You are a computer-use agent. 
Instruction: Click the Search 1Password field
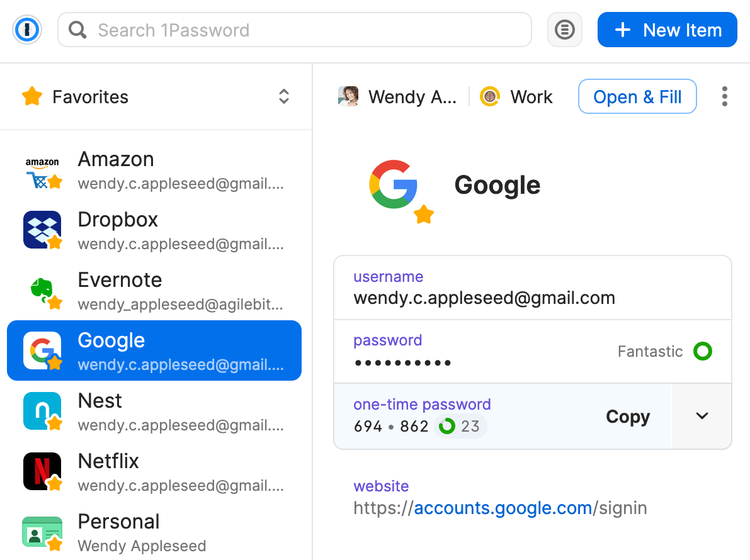click(294, 30)
